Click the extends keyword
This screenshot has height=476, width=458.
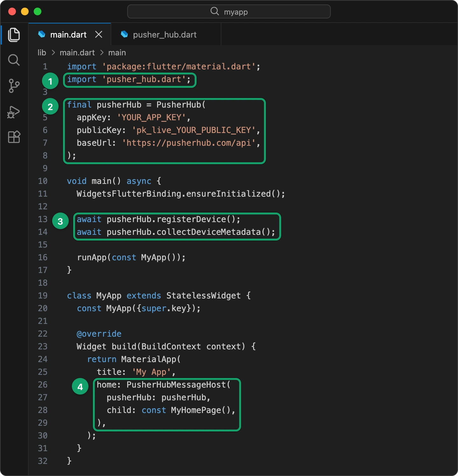click(x=144, y=296)
